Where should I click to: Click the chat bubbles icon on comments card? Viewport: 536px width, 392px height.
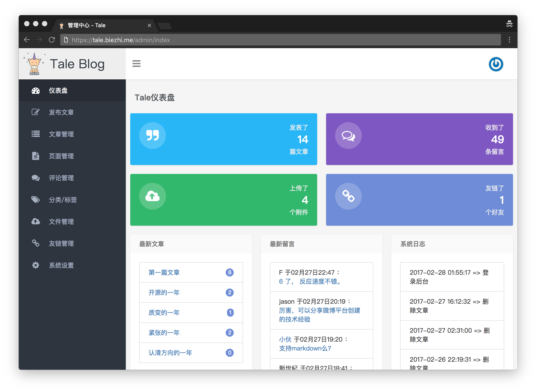(x=348, y=136)
